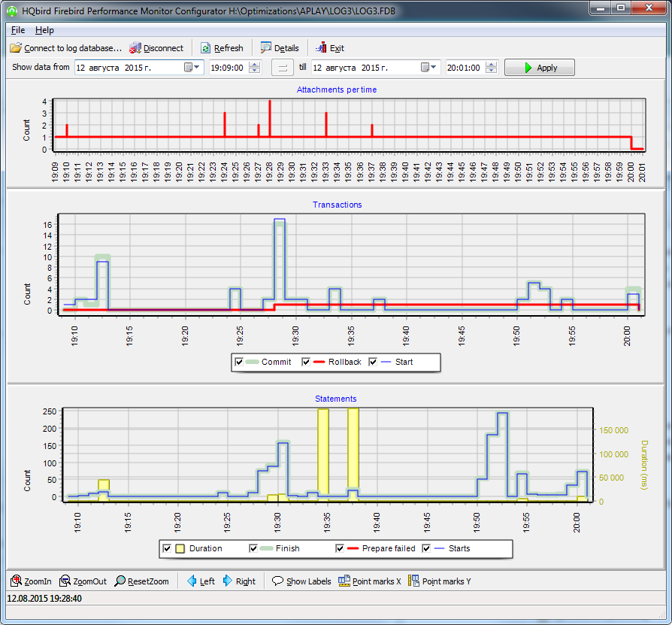Open the start date calendar dropdown

point(193,68)
